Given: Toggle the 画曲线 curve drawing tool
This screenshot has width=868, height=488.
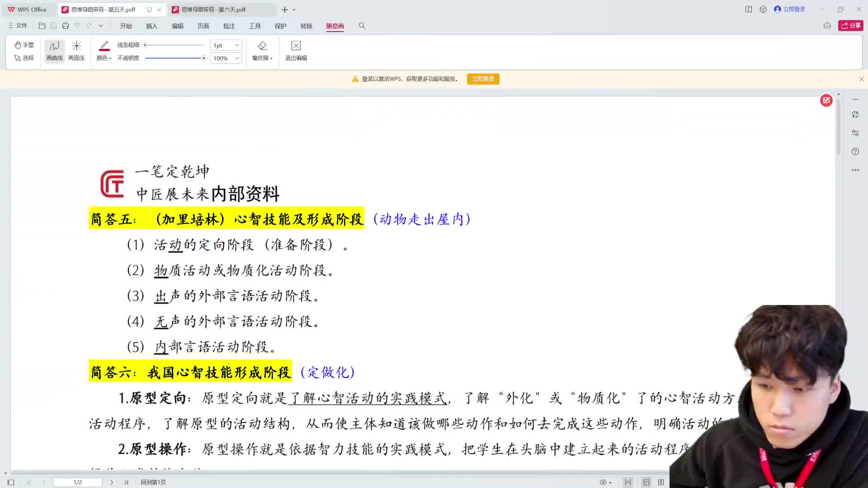Looking at the screenshot, I should (54, 50).
